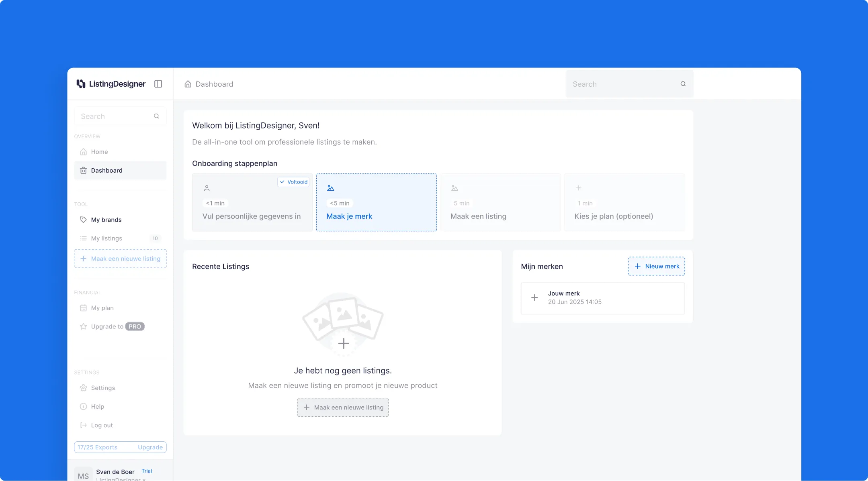Click the "<5 min" duration label
Viewport: 868px width, 481px height.
pos(340,203)
